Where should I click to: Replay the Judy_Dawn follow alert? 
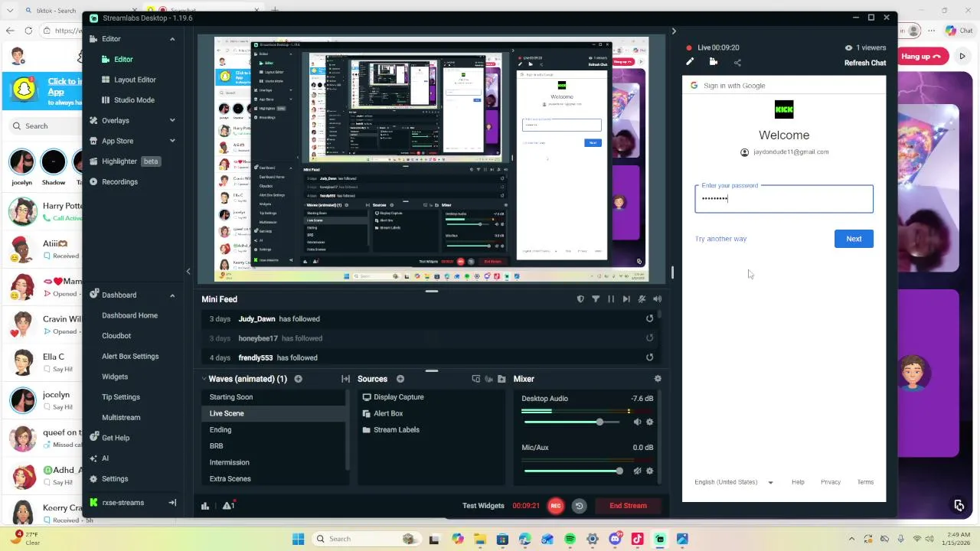649,318
